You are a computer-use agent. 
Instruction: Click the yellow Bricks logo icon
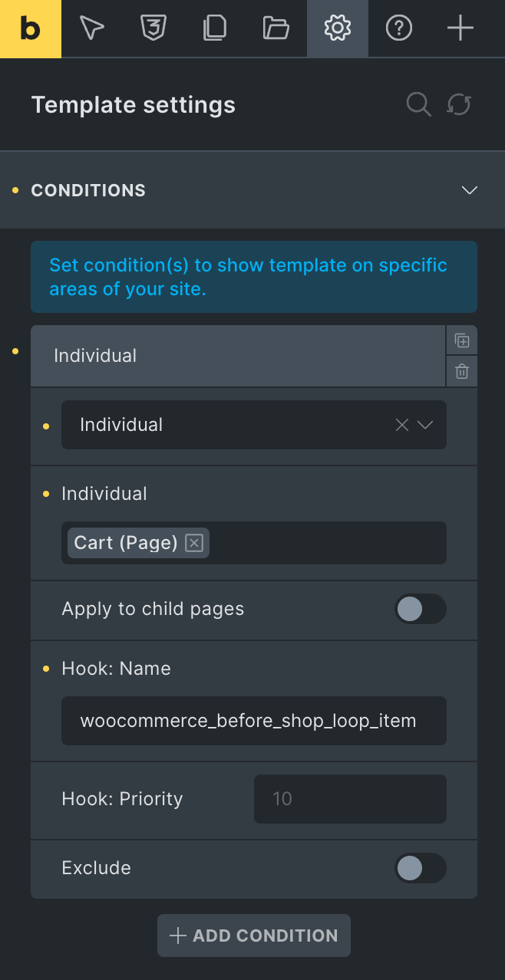31,29
